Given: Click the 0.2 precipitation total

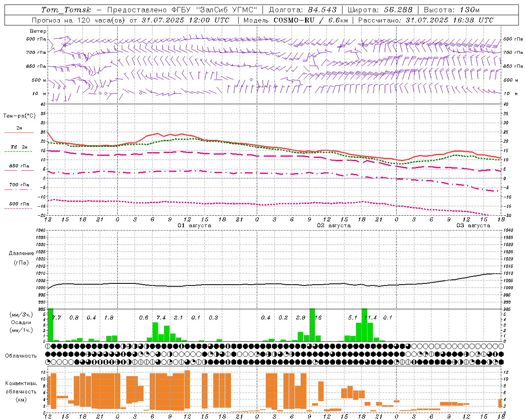Looking at the screenshot, I should pyautogui.click(x=283, y=318).
